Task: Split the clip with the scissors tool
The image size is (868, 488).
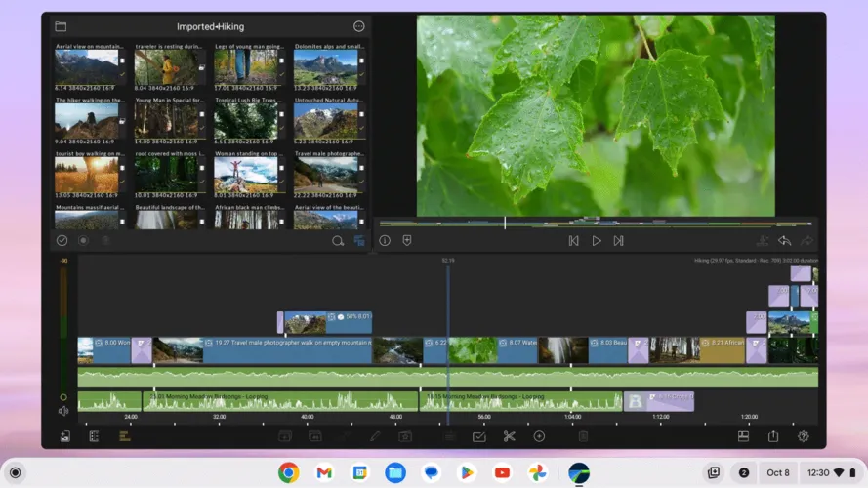Action: pyautogui.click(x=509, y=436)
